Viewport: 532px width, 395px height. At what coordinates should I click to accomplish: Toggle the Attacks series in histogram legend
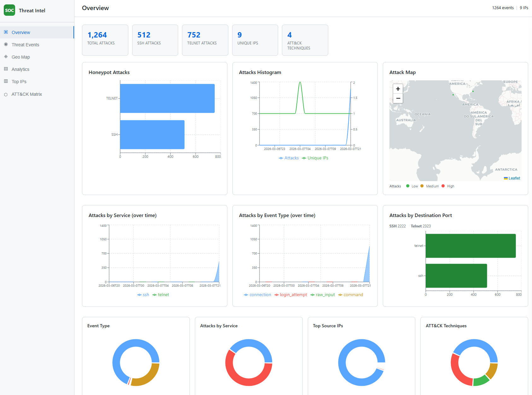click(289, 158)
